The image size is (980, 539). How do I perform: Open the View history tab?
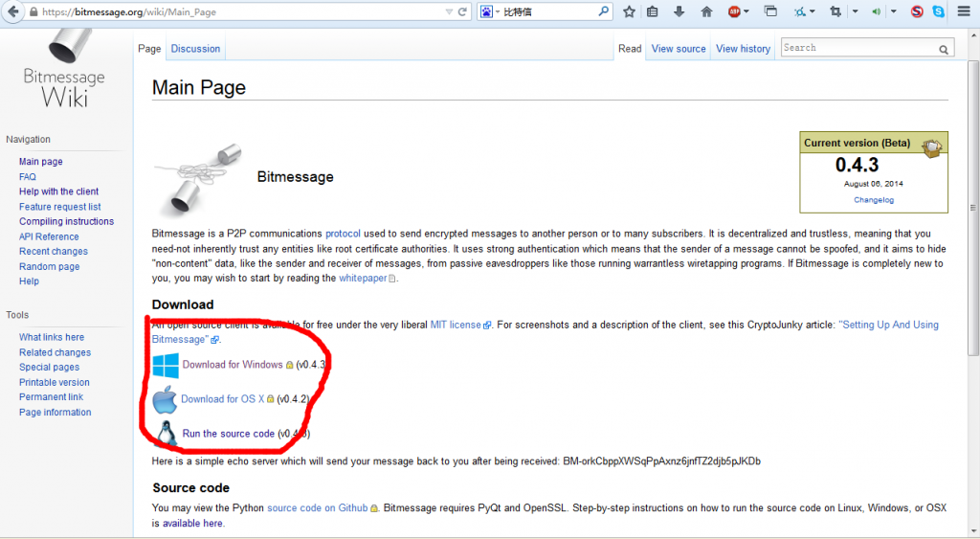pos(743,49)
